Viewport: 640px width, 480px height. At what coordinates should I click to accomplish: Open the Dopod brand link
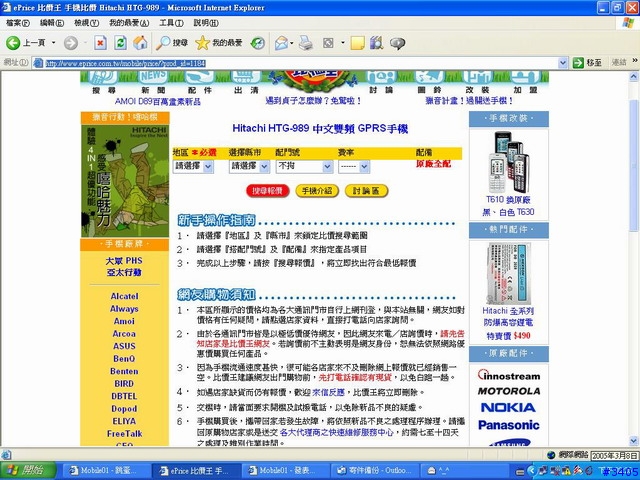124,409
